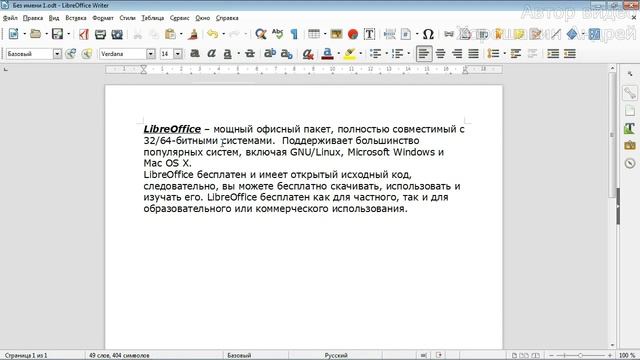Viewport: 640px width, 360px height.
Task: Open sidebar Gallery panel
Action: coord(629,146)
